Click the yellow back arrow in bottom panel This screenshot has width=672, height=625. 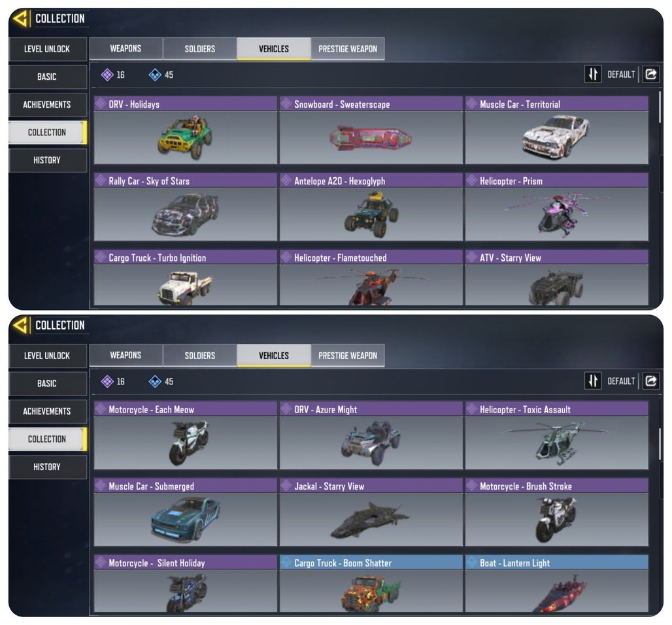click(20, 325)
